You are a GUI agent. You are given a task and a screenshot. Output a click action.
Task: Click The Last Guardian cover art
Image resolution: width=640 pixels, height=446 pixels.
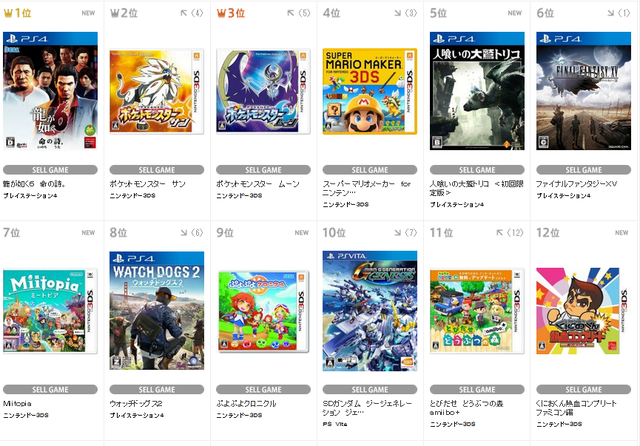(x=477, y=91)
